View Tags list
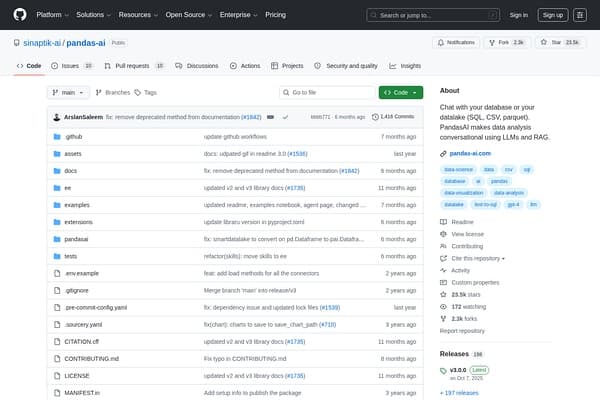Screen dimensions: 600x400 pos(146,93)
